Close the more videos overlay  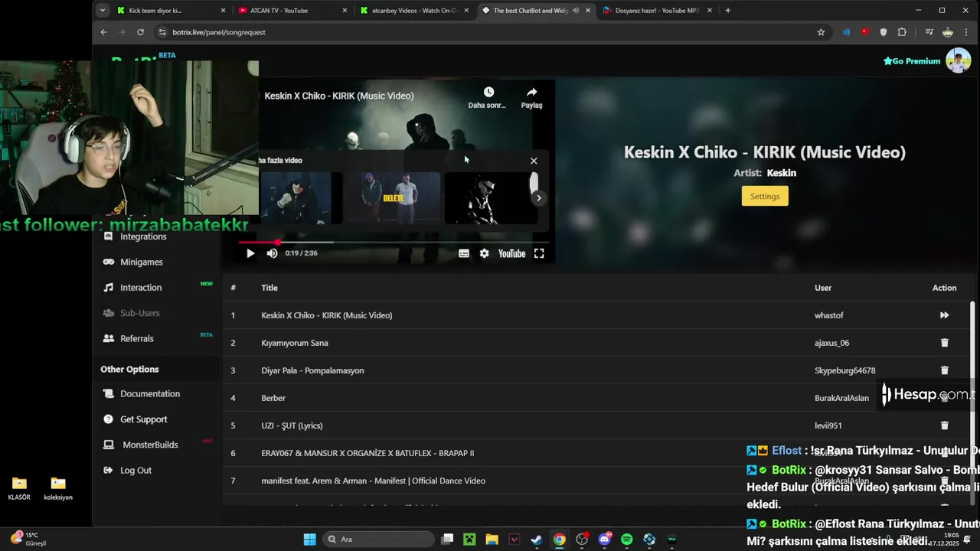pos(534,161)
